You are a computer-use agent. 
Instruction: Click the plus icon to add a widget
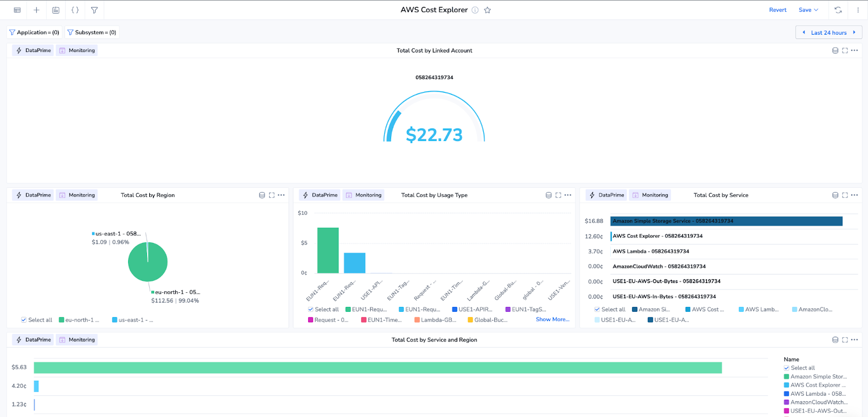click(36, 10)
